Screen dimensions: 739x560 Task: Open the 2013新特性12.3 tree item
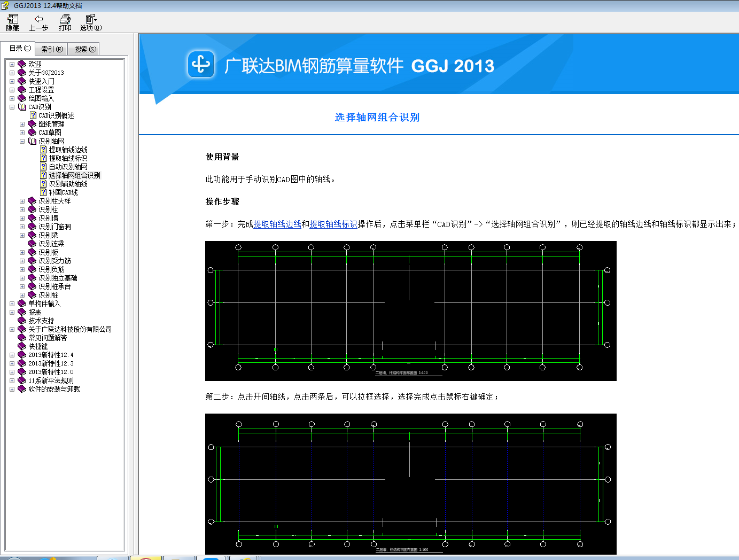coord(51,363)
